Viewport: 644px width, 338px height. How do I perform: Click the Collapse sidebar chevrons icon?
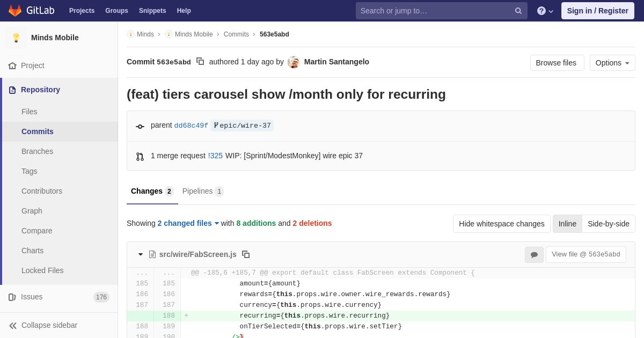tap(13, 326)
